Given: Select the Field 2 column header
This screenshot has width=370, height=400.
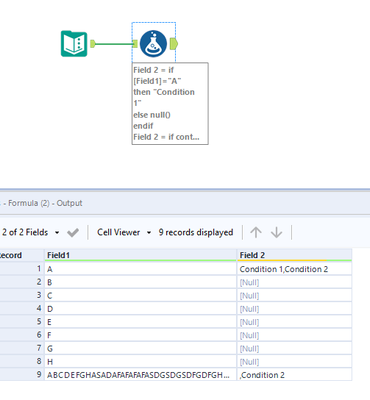Looking at the screenshot, I should [294, 255].
